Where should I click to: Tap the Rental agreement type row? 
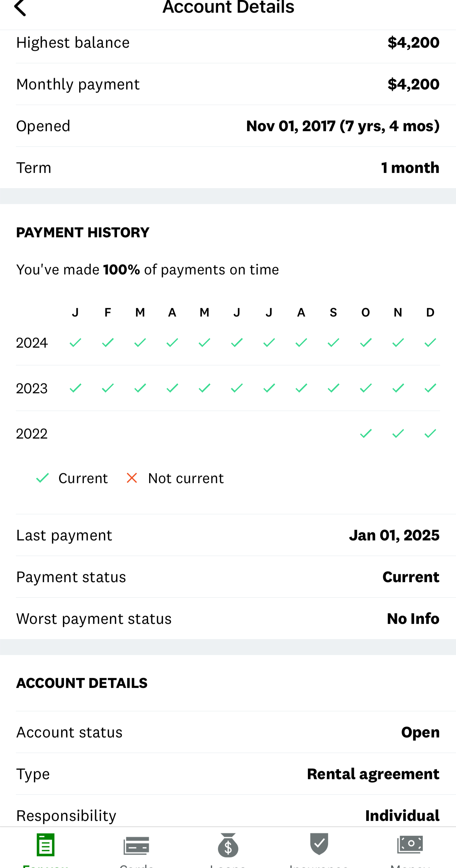click(x=228, y=774)
